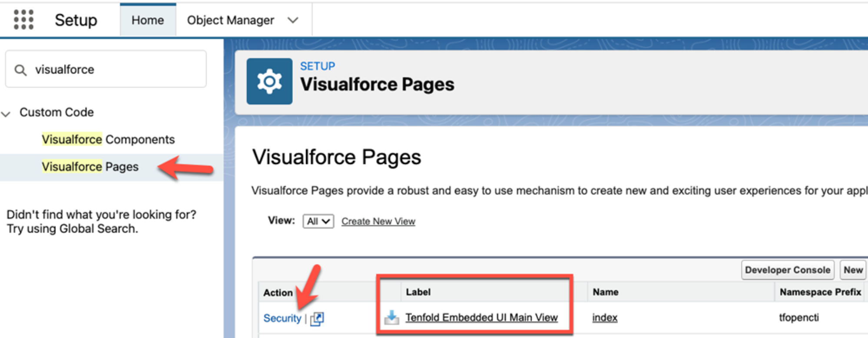Click the Namespace Prefix column header

point(820,292)
